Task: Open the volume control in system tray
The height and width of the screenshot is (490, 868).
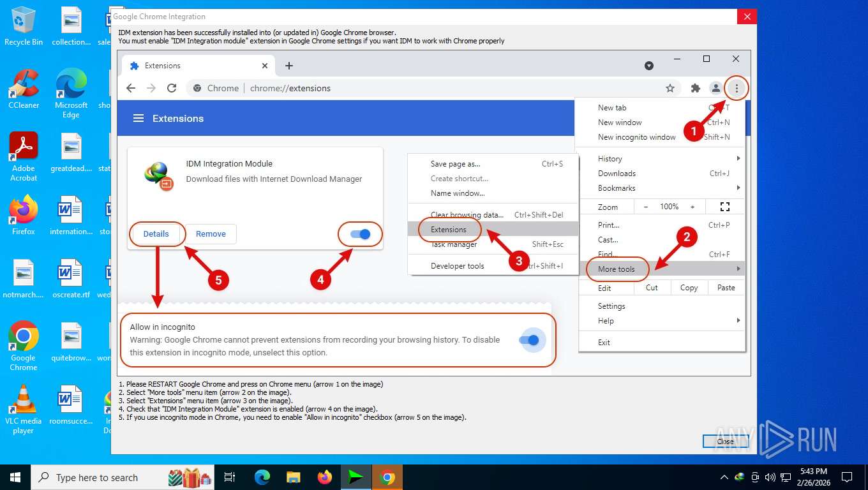Action: pos(770,477)
